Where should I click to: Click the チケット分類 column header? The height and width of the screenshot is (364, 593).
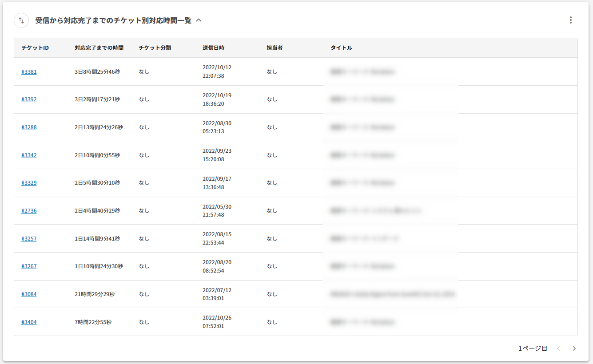(x=155, y=48)
